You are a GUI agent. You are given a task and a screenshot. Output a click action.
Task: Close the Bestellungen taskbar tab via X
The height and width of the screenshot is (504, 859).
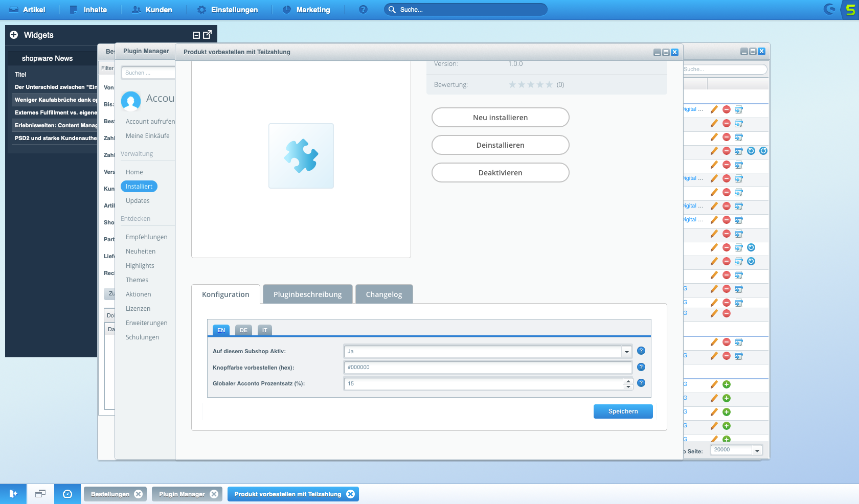tap(138, 494)
